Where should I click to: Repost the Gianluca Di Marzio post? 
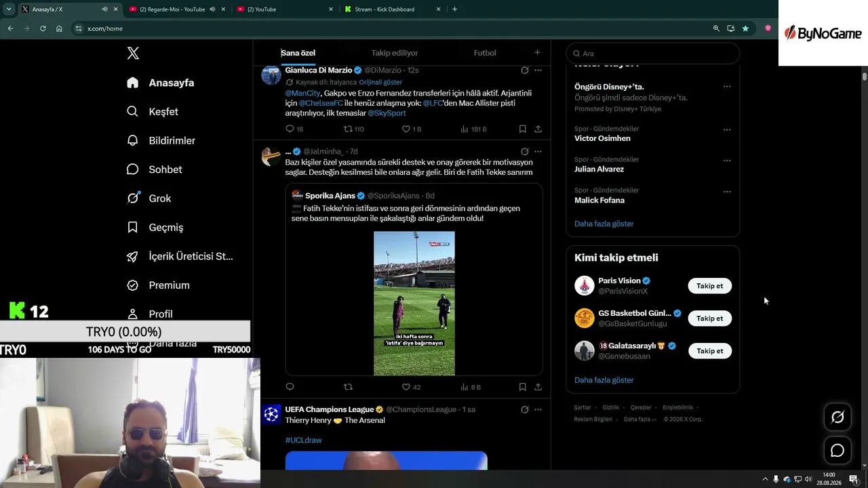click(348, 129)
